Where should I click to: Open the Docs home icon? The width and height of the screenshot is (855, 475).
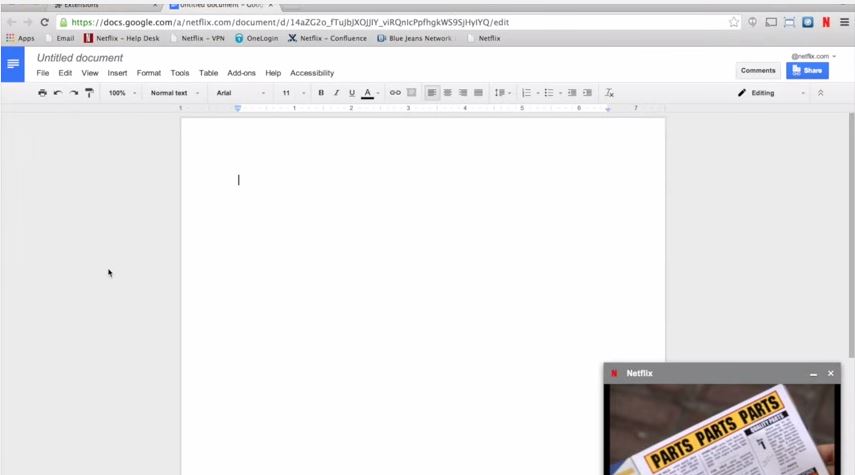pyautogui.click(x=13, y=64)
